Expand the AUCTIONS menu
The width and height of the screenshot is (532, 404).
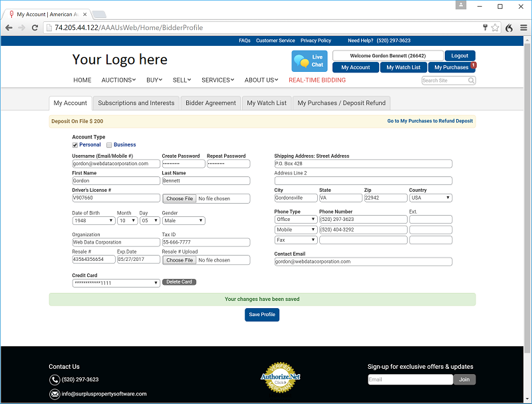[118, 80]
